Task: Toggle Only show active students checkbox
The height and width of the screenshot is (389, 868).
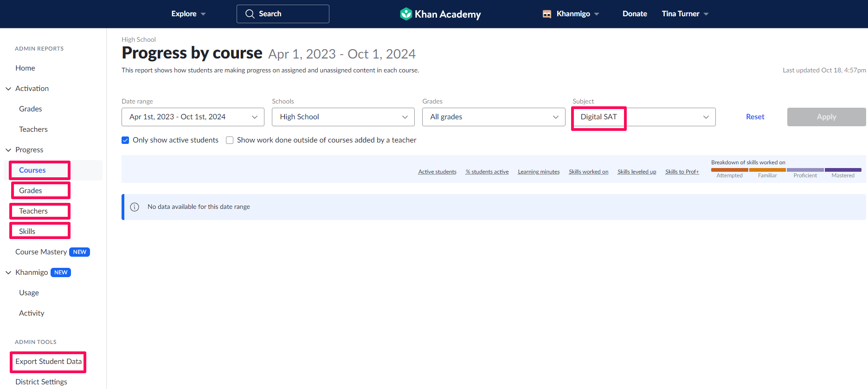Action: (x=125, y=140)
